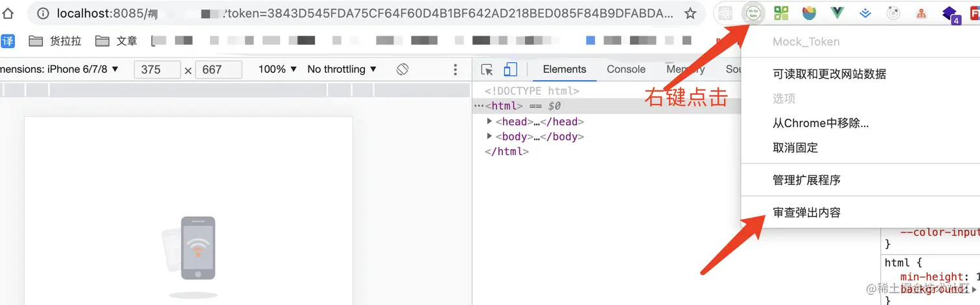This screenshot has height=305, width=980.
Task: Open the 货拉拉 bookmarks folder
Action: 56,41
